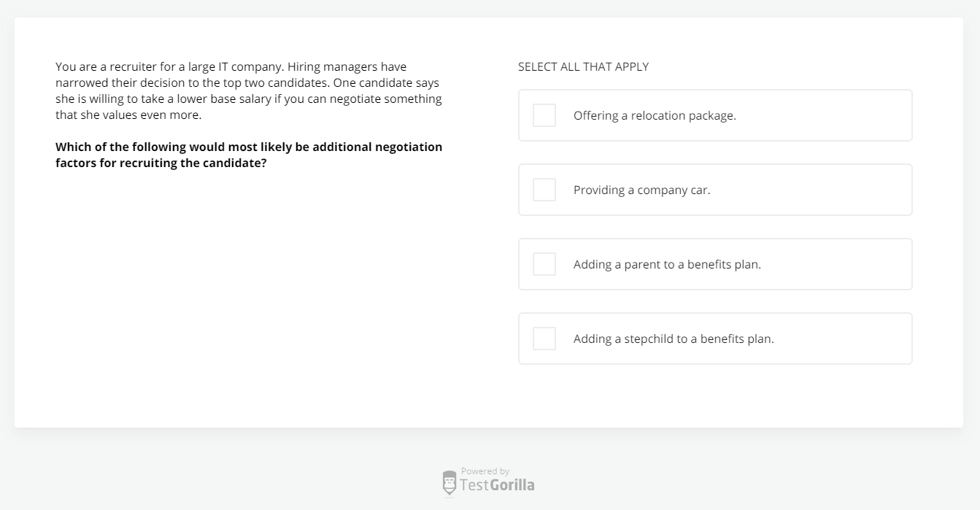
Task: Pick the 'Adding a stepchild to a benefits plan.' text
Action: tap(674, 339)
